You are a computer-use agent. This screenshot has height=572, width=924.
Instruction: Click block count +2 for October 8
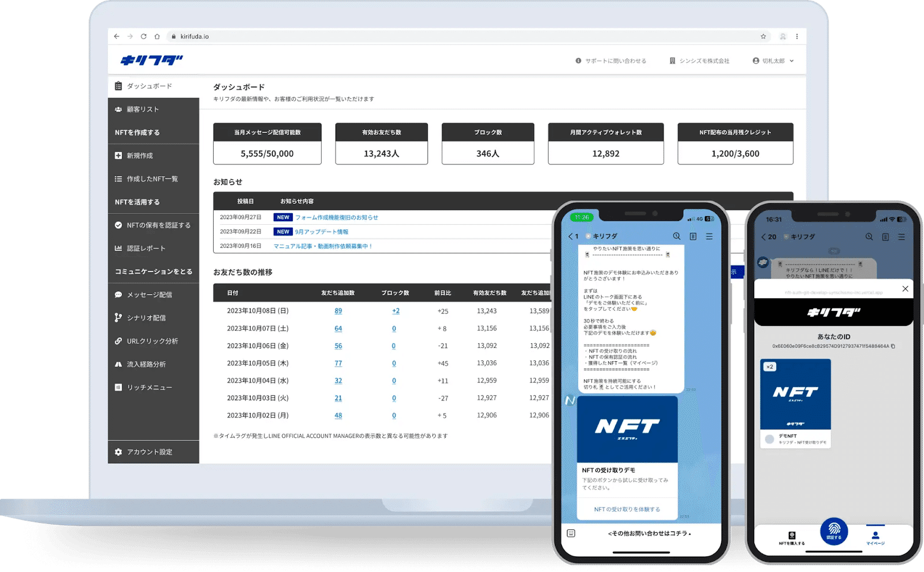coord(396,311)
